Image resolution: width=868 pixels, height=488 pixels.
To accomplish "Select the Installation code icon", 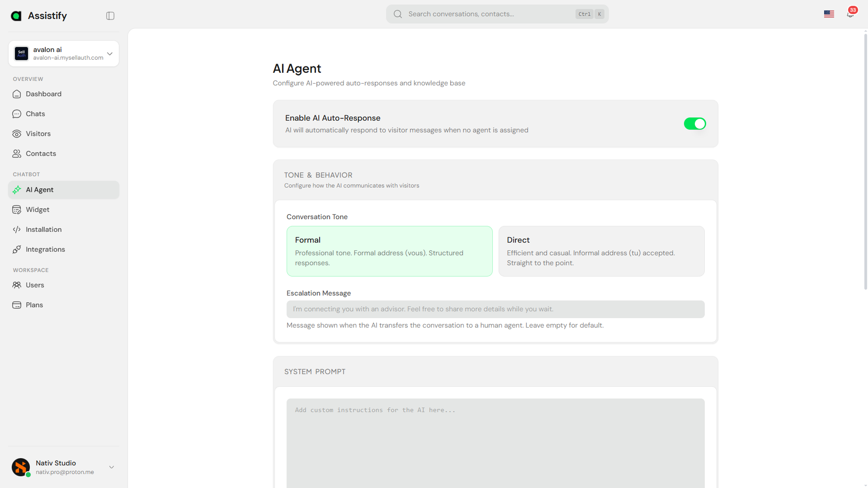I will pos(17,230).
